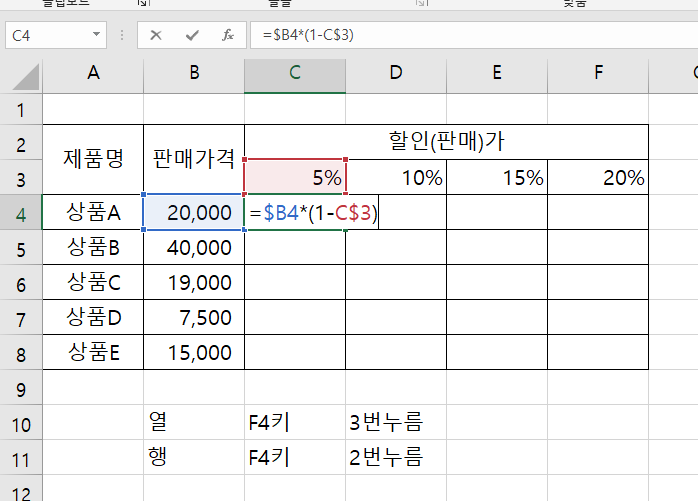
Task: Select row 7 header
Action: [21, 319]
